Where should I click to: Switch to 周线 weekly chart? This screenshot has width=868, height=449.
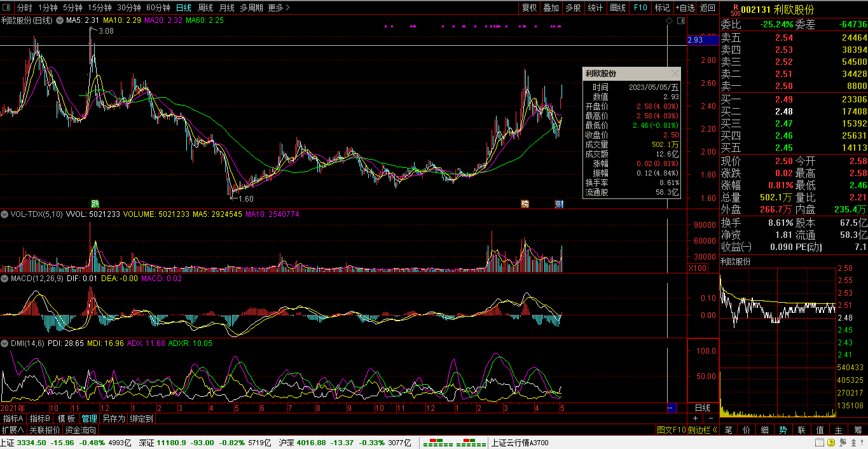(205, 8)
